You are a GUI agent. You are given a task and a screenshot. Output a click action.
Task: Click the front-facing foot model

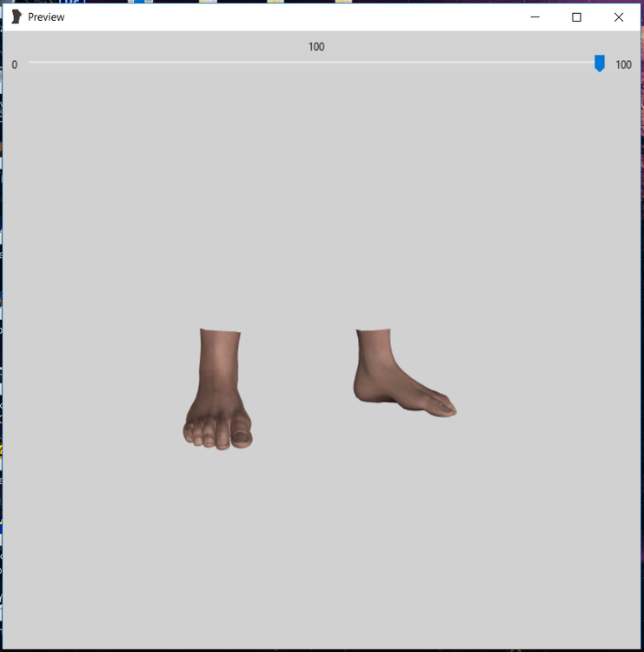tap(218, 389)
